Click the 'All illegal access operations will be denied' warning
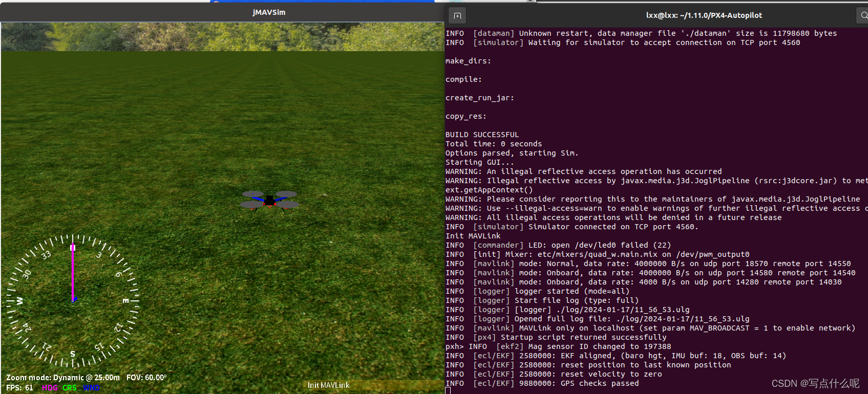This screenshot has width=868, height=394. tap(613, 217)
